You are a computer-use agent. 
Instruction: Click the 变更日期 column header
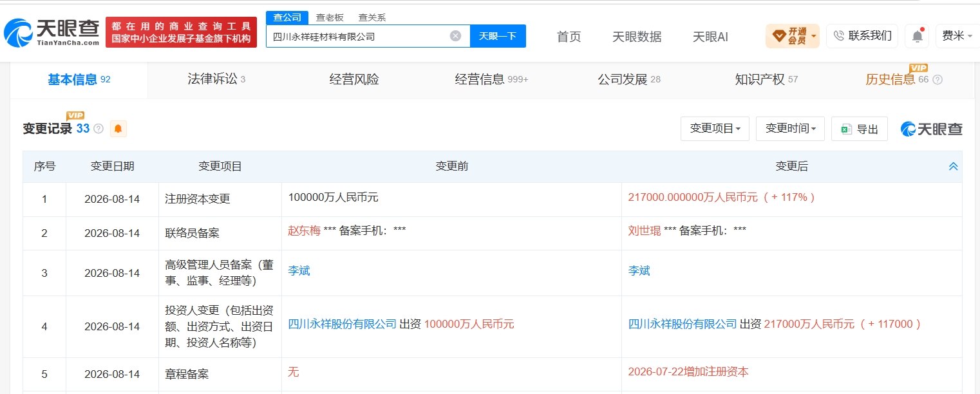coord(112,167)
